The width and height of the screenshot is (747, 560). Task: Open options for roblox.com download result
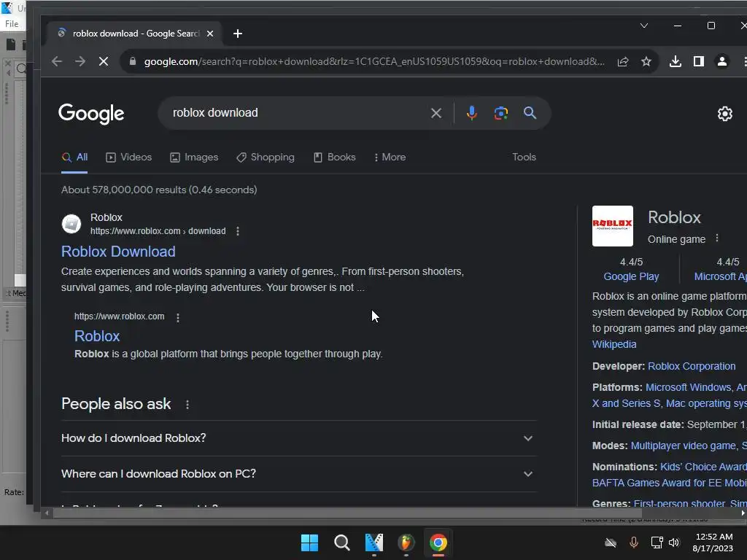click(x=238, y=231)
